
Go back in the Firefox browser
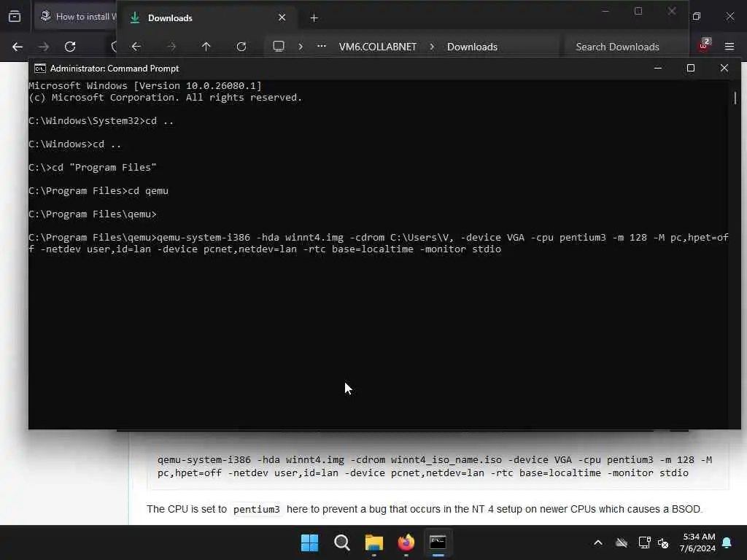[x=18, y=47]
